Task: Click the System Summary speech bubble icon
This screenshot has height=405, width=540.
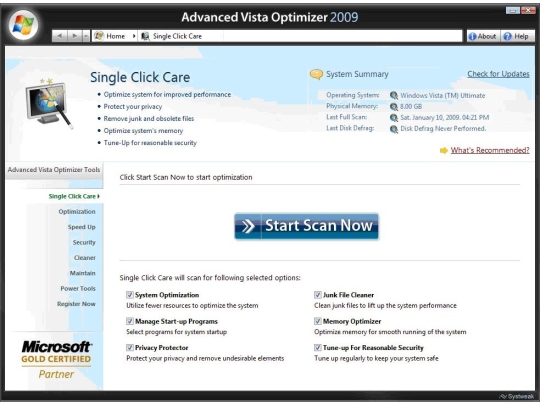Action: click(316, 74)
